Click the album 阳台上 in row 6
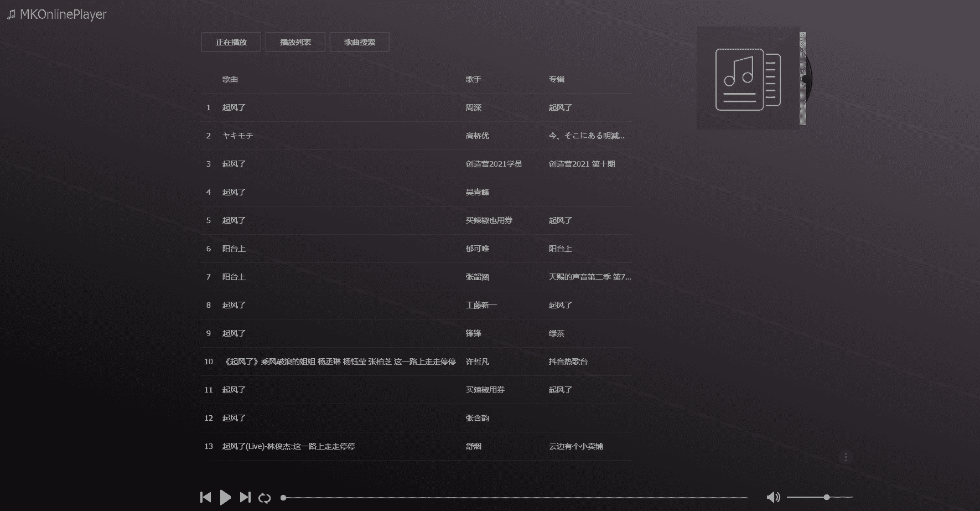This screenshot has height=511, width=980. tap(560, 249)
